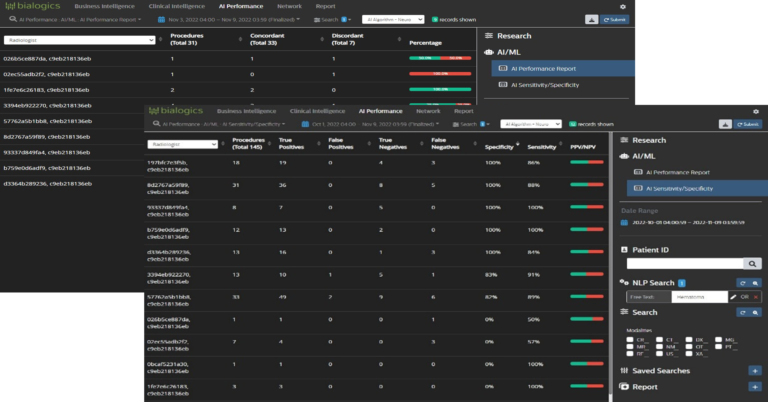Open Clinical Intelligence menu in the back window
This screenshot has width=768, height=402.
click(176, 6)
